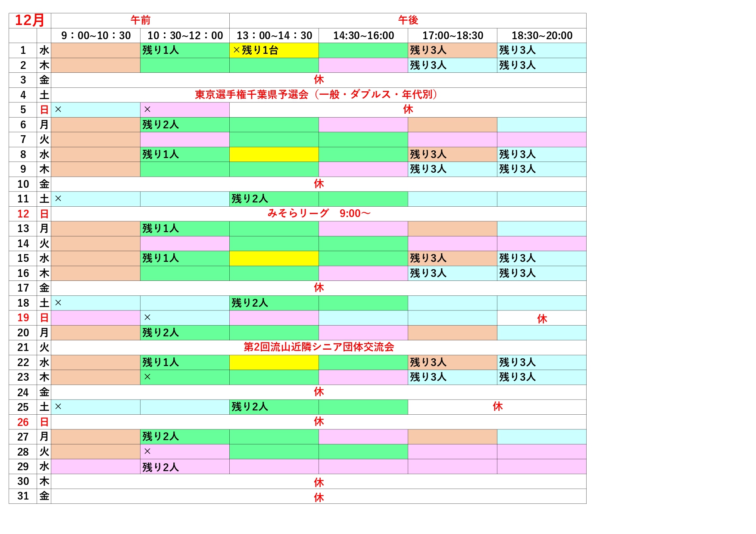Viewport: 756px width, 534px height.
Task: Click the 17:00~18:30 time column header
Action: tap(453, 35)
